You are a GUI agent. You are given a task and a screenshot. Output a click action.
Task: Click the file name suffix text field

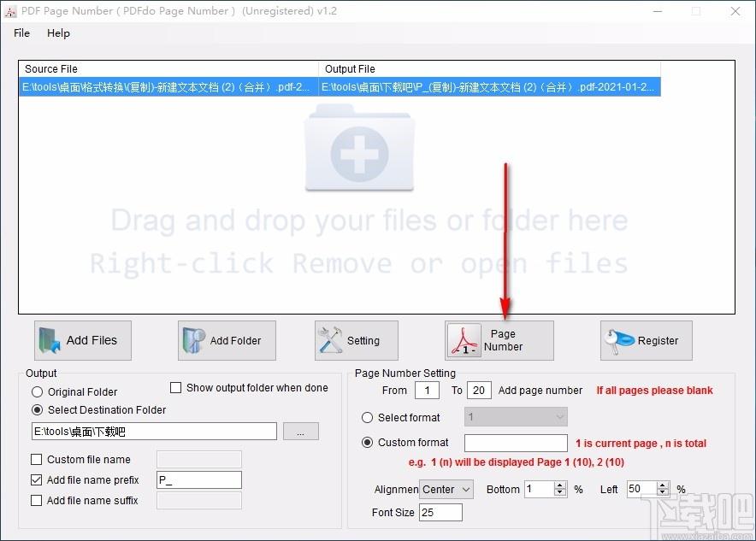[x=199, y=501]
